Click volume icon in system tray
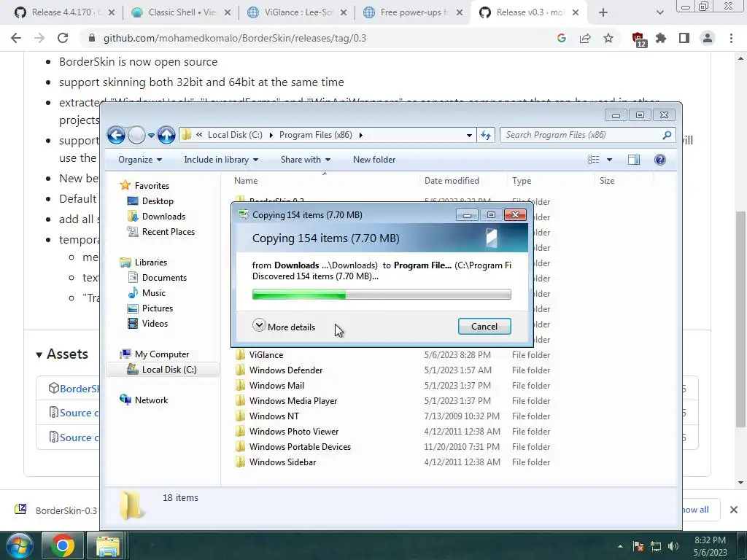This screenshot has height=560, width=747. (673, 546)
